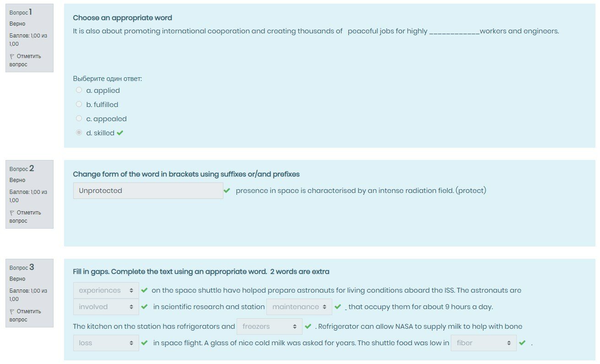Click the flag icon for question 3

[12, 311]
